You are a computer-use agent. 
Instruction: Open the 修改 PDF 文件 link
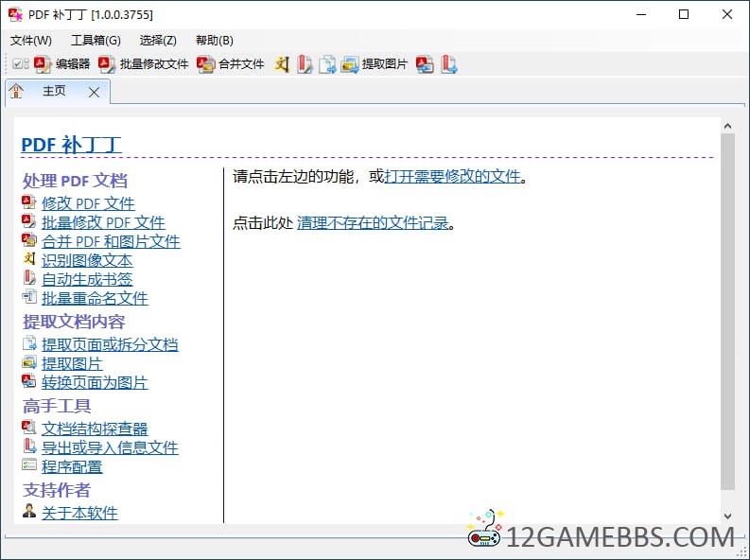pyautogui.click(x=88, y=203)
